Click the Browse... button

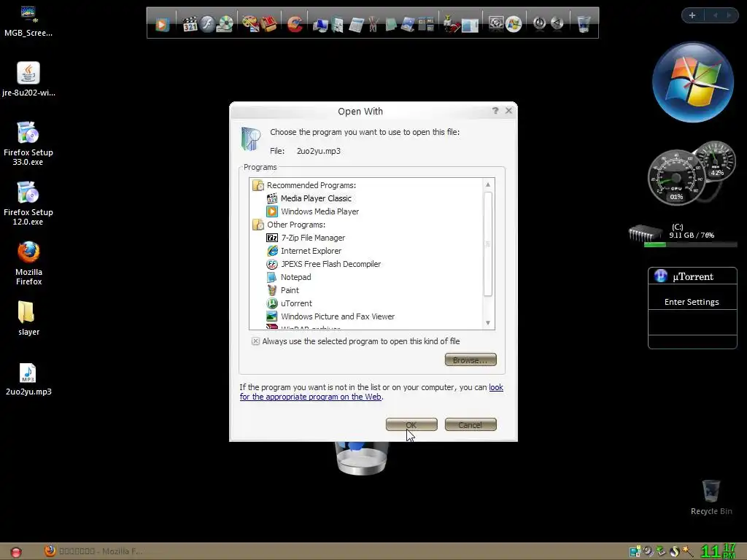pyautogui.click(x=471, y=360)
